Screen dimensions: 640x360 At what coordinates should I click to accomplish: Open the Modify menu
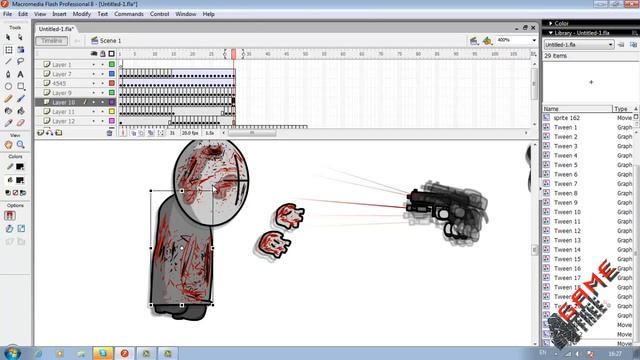pyautogui.click(x=82, y=14)
